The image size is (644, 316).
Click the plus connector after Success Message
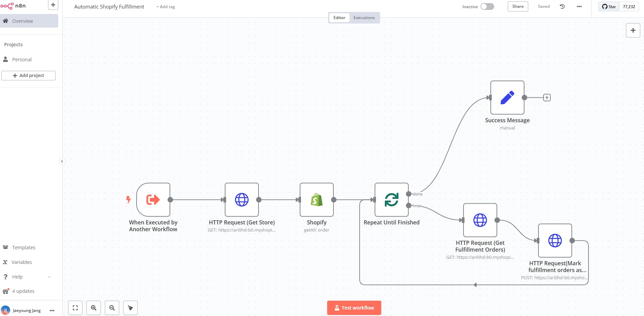(x=547, y=98)
